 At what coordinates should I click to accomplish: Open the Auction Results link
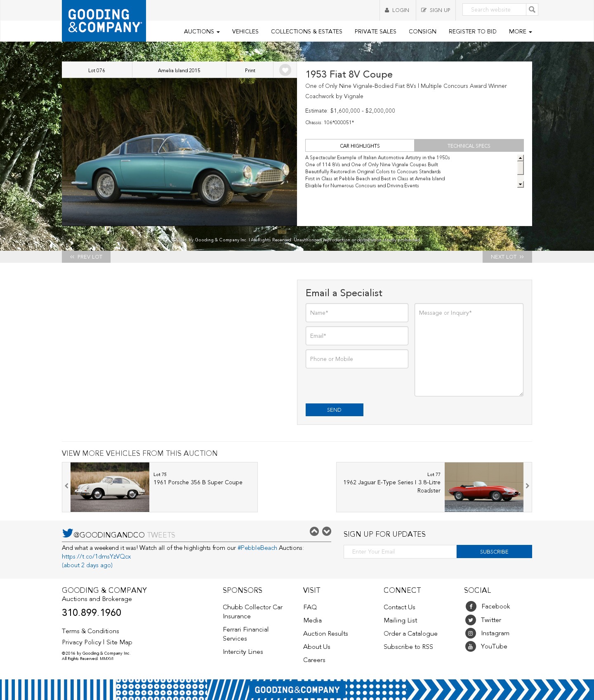click(325, 634)
